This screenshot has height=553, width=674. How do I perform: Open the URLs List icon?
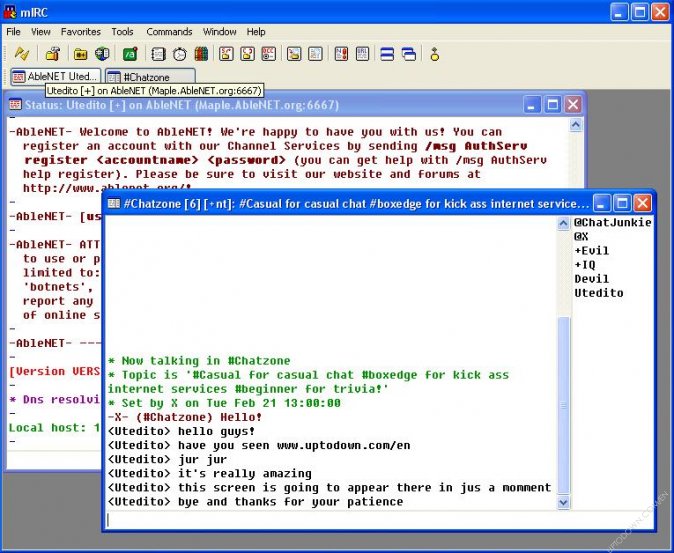point(362,54)
